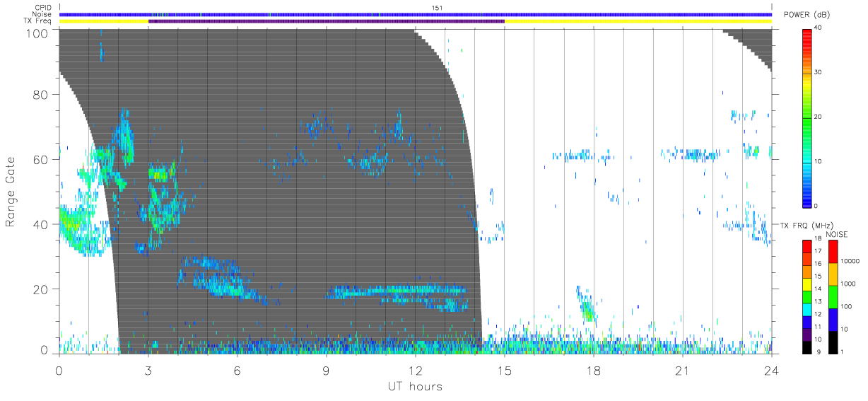Screen dimensions: 868x401
Task: Select the Noise label above the plot
Action: pyautogui.click(x=42, y=14)
